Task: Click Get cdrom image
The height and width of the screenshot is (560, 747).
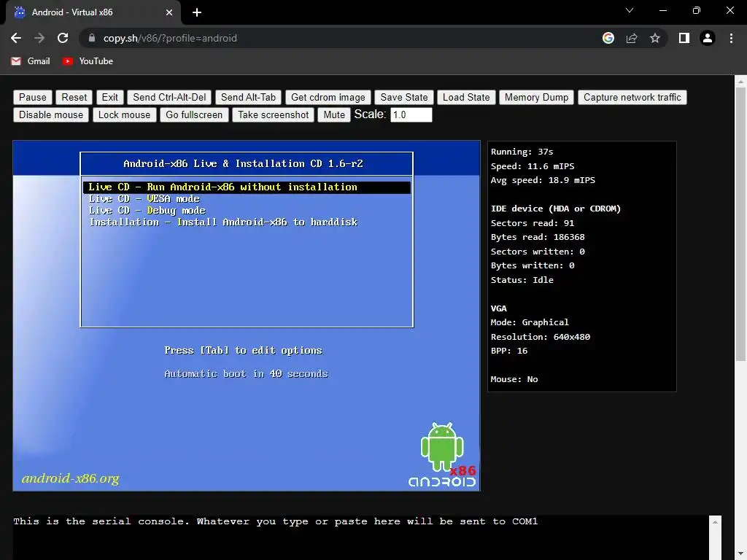Action: coord(328,97)
